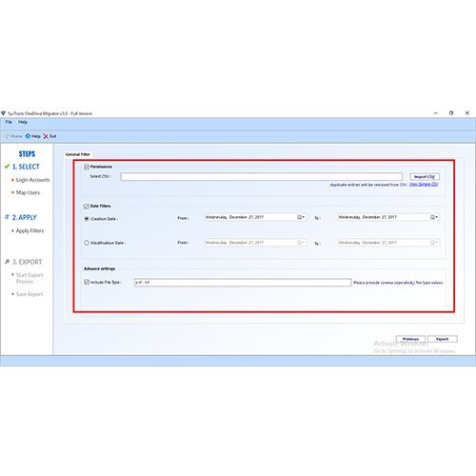Viewport: 476px width, 476px height.
Task: Close the OneDrive Migrator window
Action: pyautogui.click(x=467, y=113)
